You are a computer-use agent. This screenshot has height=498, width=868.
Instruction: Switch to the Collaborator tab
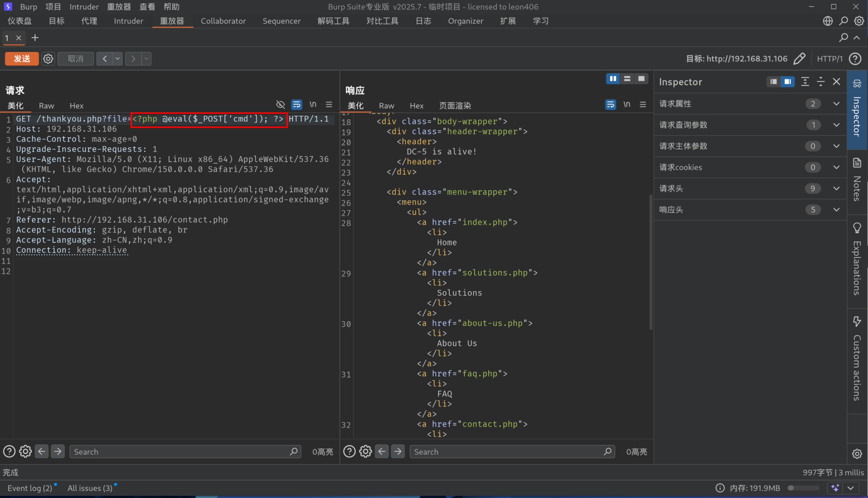[x=223, y=21]
